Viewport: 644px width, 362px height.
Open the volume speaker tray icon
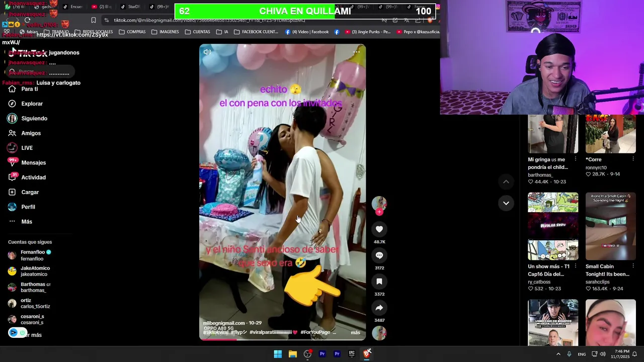[x=603, y=354]
